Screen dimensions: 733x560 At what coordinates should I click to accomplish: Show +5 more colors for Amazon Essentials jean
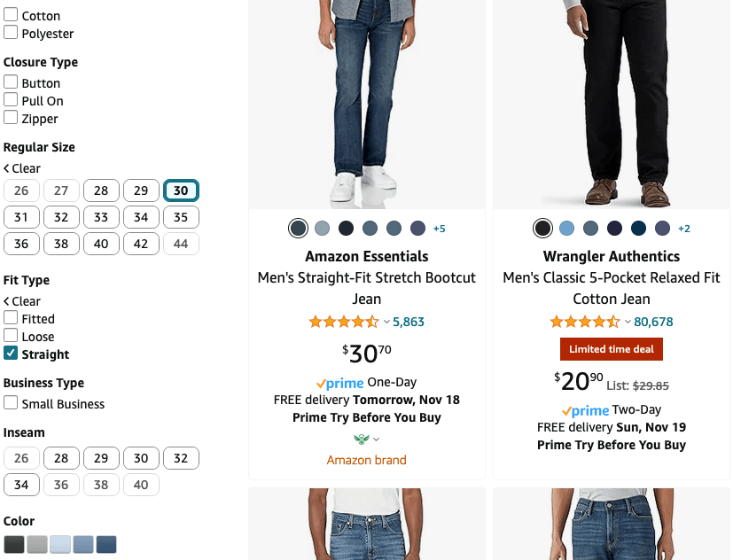[x=439, y=229]
